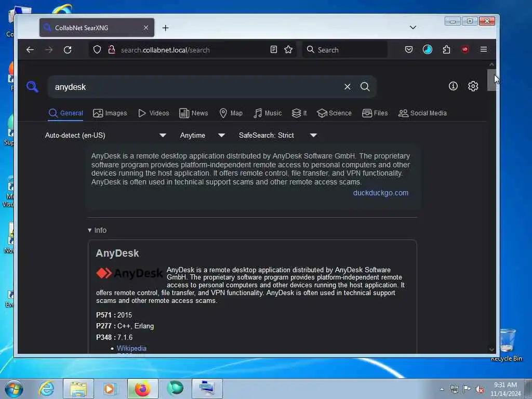The image size is (532, 399).
Task: Open the Firefox hamburger menu
Action: point(484,49)
